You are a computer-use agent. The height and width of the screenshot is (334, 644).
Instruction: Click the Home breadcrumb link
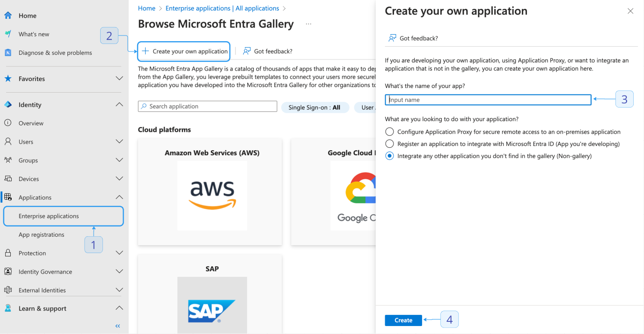coord(146,8)
